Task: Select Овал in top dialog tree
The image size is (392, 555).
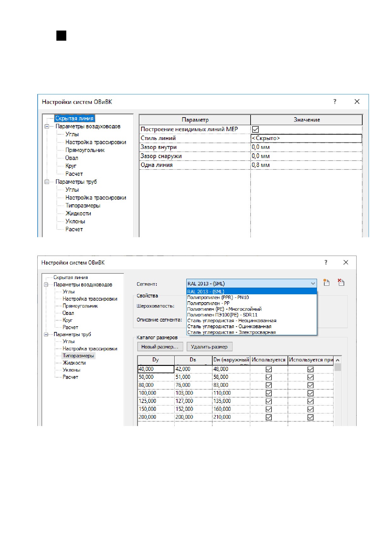Action: [72, 158]
